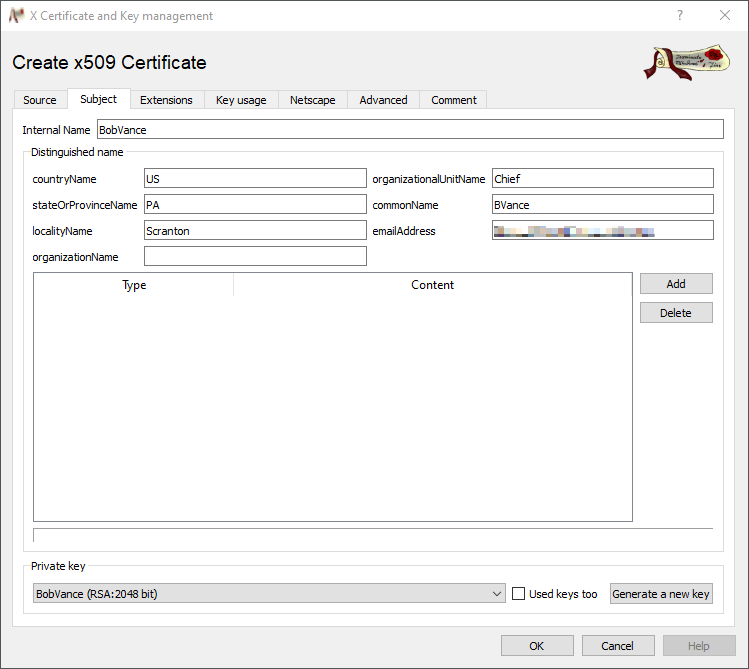This screenshot has width=749, height=669.
Task: Click the Add button
Action: tap(676, 284)
